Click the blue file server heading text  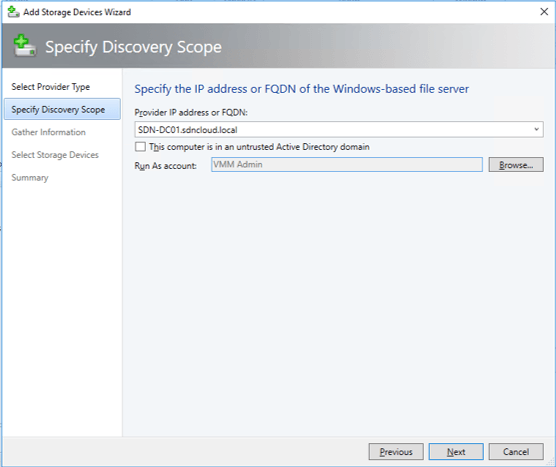[301, 89]
